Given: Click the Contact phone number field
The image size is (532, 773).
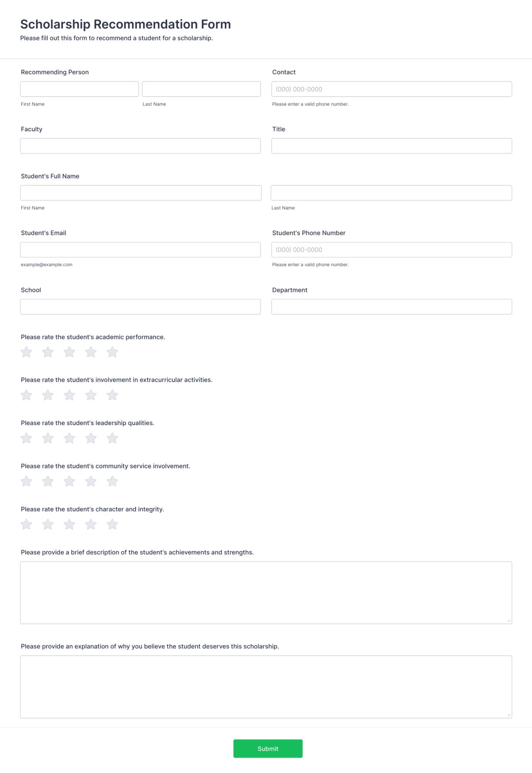Looking at the screenshot, I should pos(392,89).
